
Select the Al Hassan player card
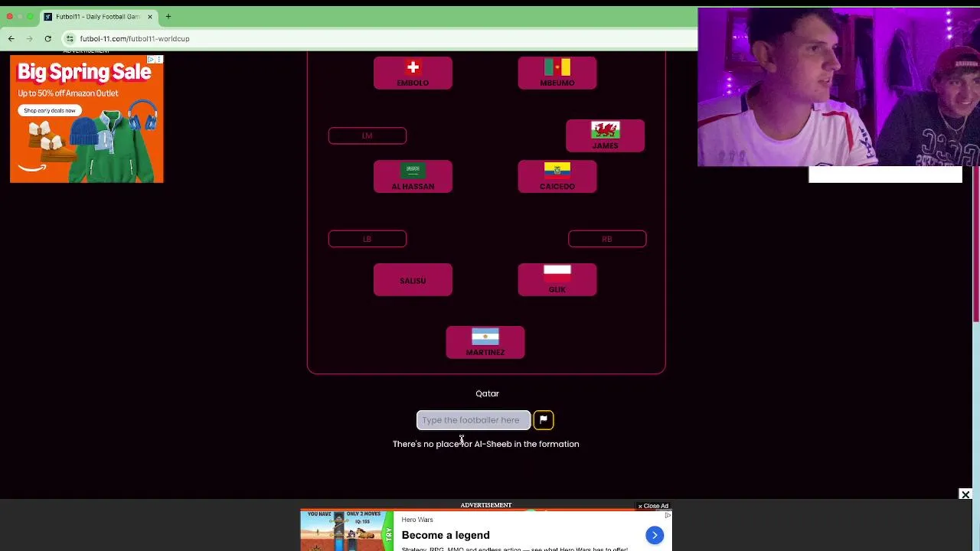413,177
